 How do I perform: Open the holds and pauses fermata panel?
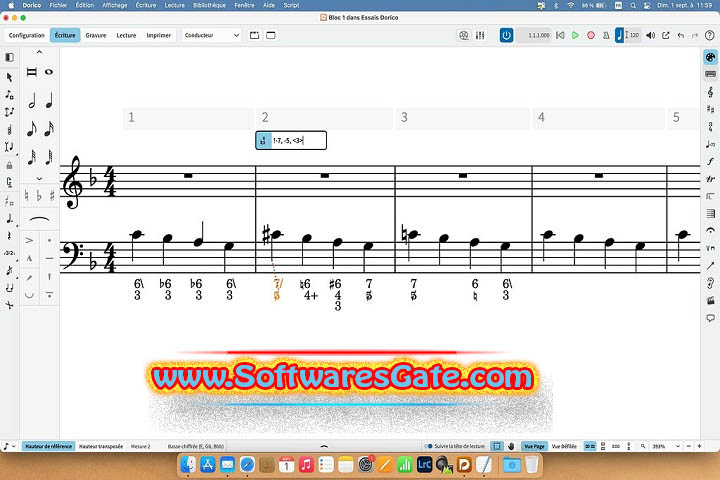[710, 231]
